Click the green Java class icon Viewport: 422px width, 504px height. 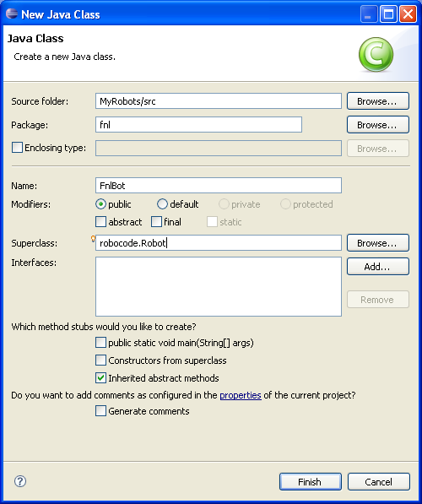(x=376, y=54)
